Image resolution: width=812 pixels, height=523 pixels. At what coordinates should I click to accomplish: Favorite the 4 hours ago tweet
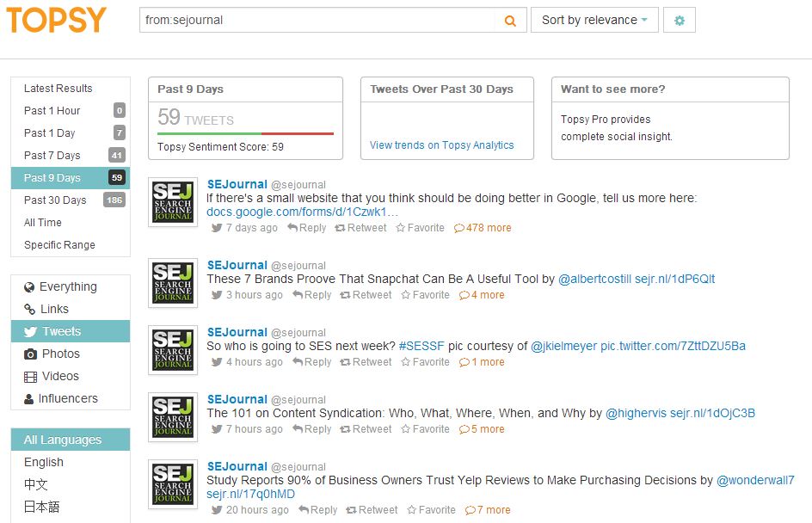click(x=425, y=362)
